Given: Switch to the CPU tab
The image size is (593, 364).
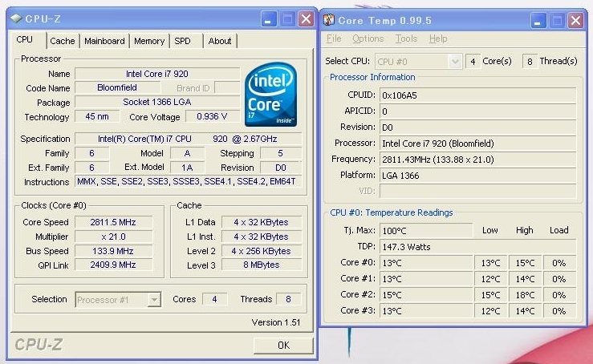Looking at the screenshot, I should (27, 40).
